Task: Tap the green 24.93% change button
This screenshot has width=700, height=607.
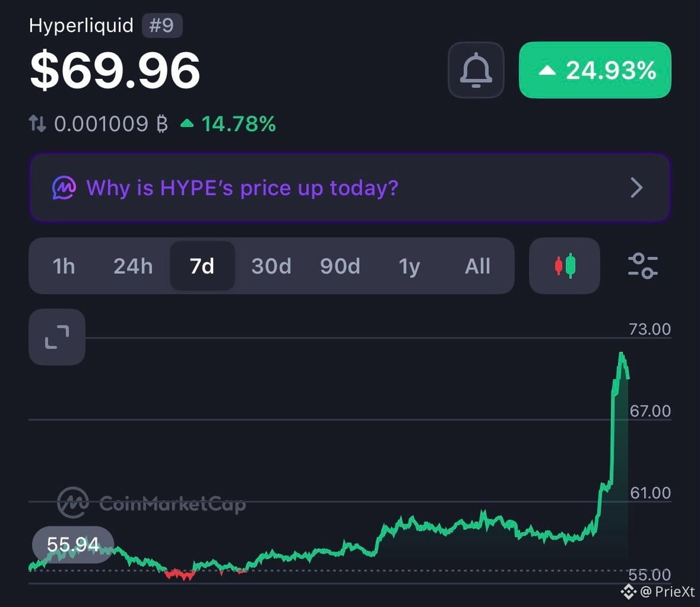Action: 595,70
